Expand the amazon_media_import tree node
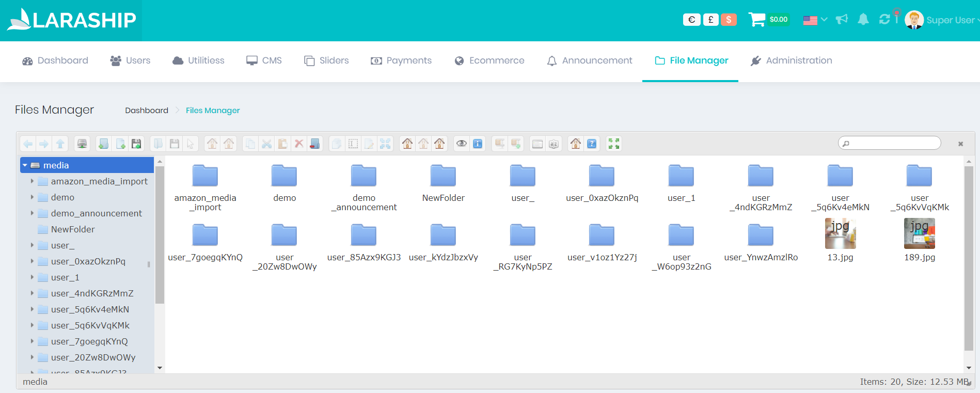 pos(32,181)
